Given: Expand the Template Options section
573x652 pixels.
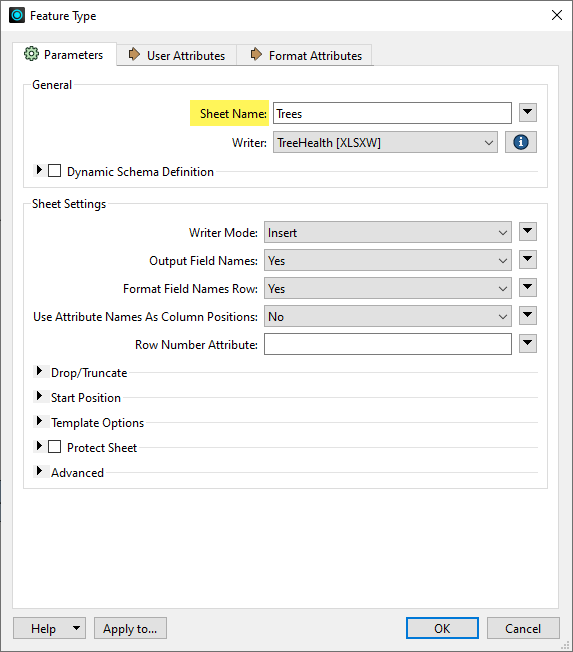Looking at the screenshot, I should (39, 421).
